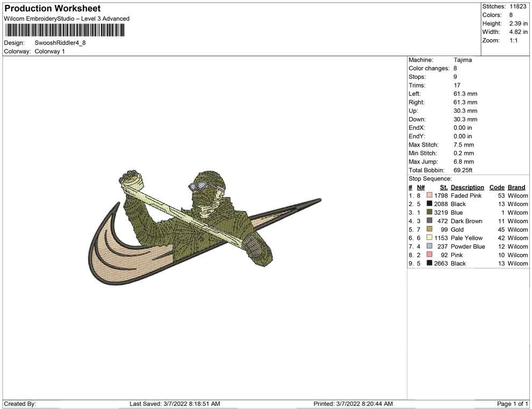The width and height of the screenshot is (532, 409).
Task: Select the Powder Blue thread swatch
Action: [429, 246]
